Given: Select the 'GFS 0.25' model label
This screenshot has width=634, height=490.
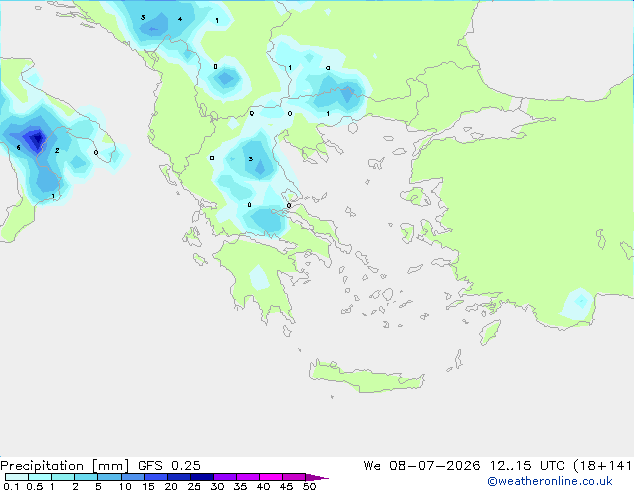Looking at the screenshot, I should coord(169,466).
